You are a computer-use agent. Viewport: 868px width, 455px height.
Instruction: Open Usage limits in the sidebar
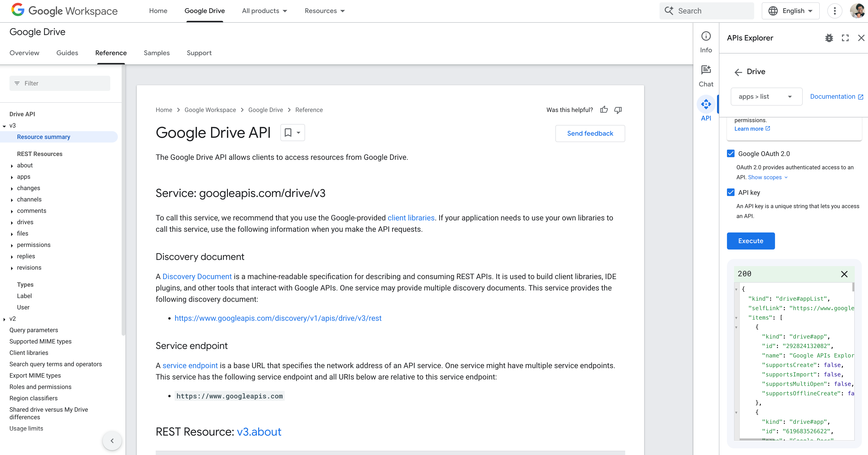pyautogui.click(x=26, y=429)
